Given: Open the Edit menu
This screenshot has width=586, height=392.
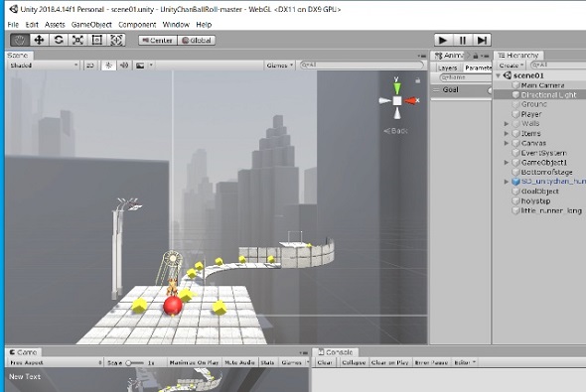Looking at the screenshot, I should (x=32, y=25).
